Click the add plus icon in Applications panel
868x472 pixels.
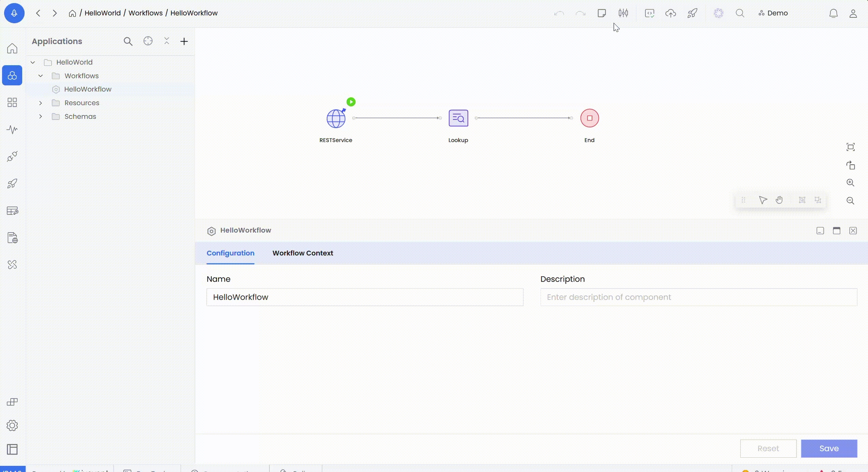coord(184,41)
